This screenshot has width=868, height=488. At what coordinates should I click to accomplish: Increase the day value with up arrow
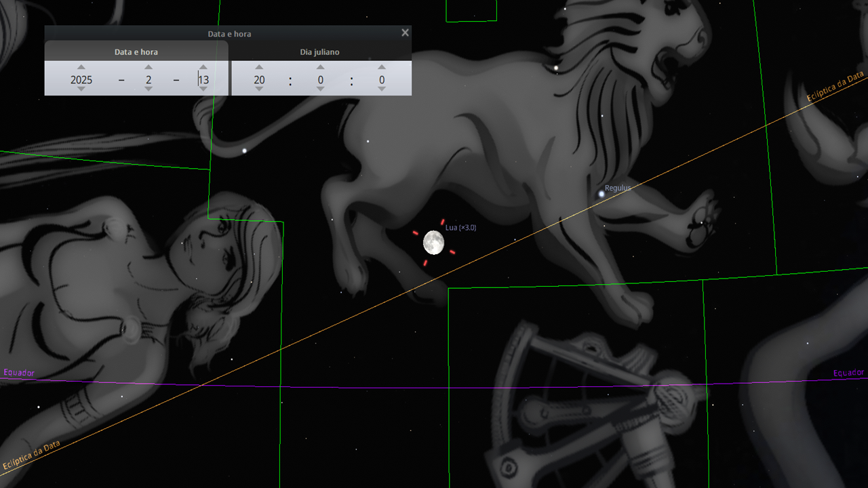tap(203, 67)
